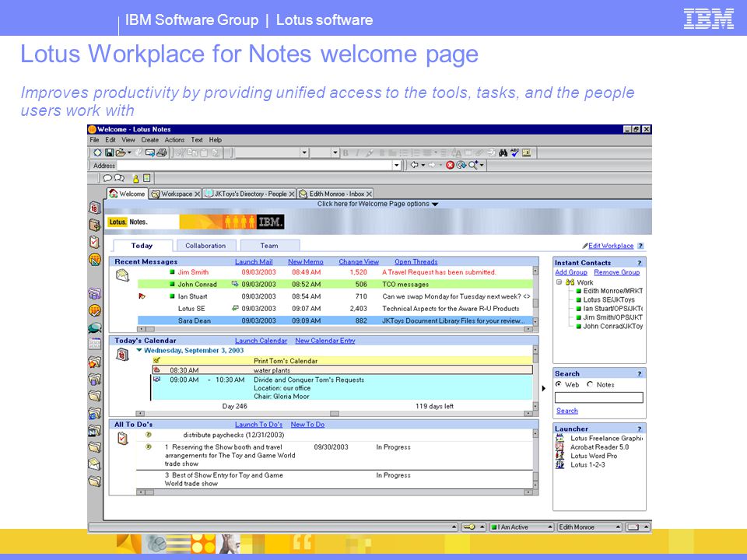
Task: Click the Calendar bookmark icon at the sidebar top
Action: [94, 208]
